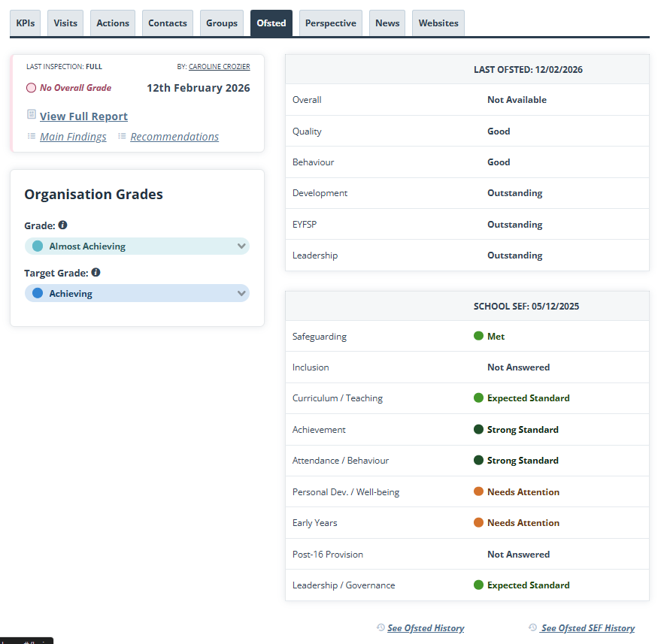Click the green dot for Curriculum / Teaching

tap(478, 398)
